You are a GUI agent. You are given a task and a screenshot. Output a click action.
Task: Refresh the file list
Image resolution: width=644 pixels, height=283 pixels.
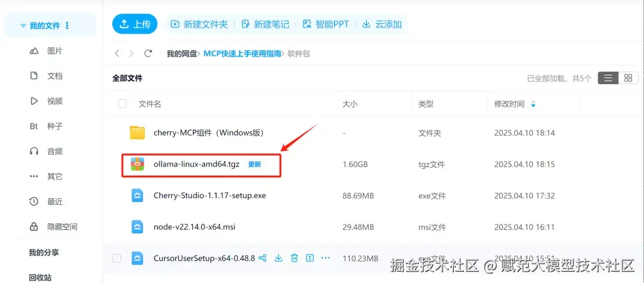148,54
